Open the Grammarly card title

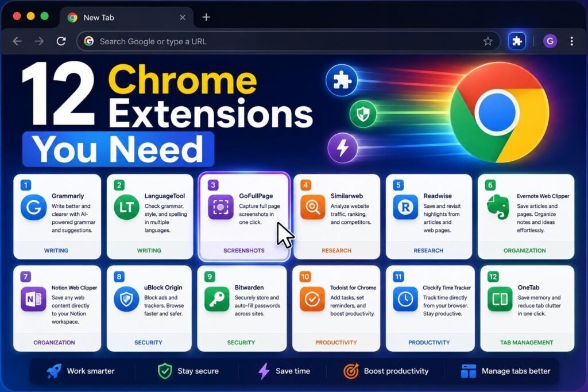68,196
